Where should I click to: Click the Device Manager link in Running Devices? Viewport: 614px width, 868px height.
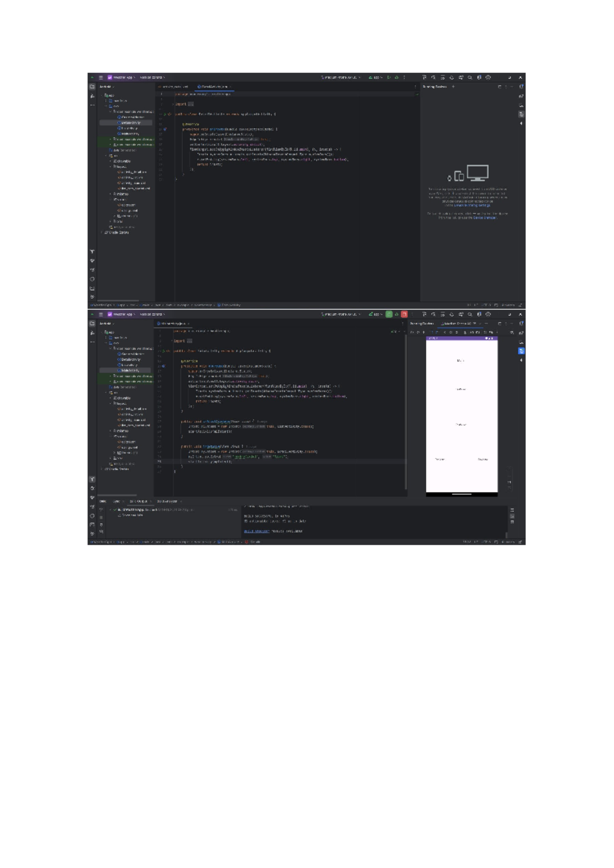[485, 218]
